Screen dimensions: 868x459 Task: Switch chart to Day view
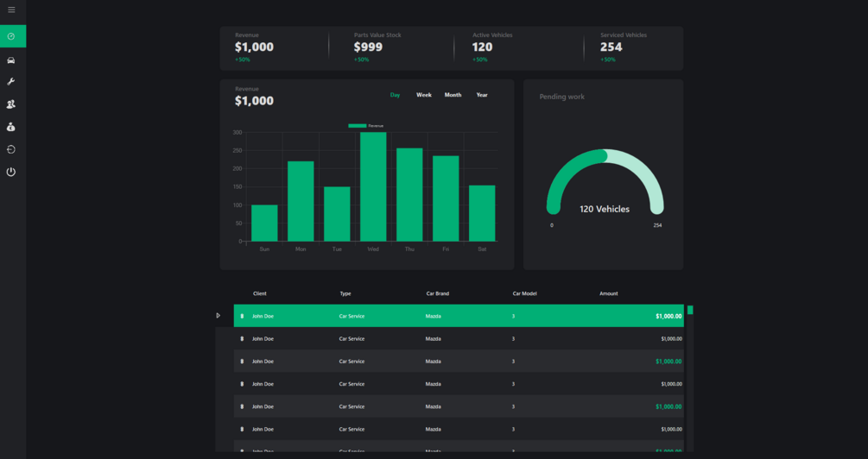tap(395, 95)
